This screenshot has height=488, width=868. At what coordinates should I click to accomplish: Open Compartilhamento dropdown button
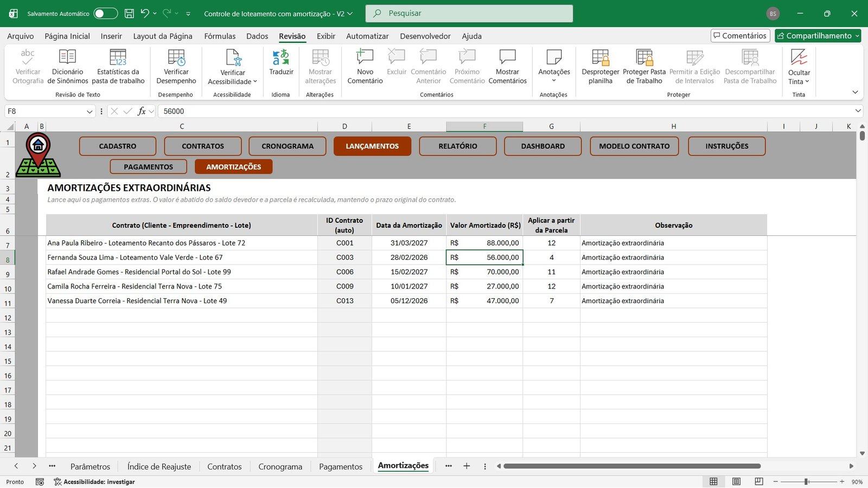click(x=818, y=36)
